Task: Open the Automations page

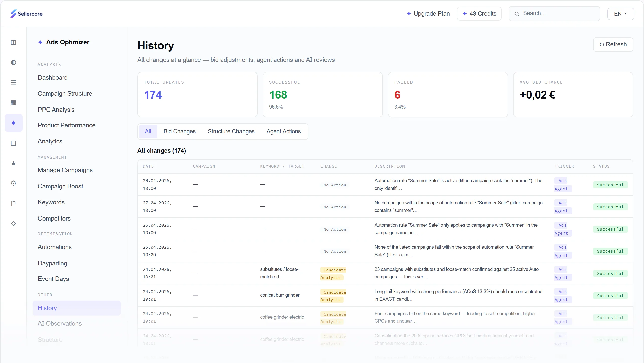Action: pos(55,247)
